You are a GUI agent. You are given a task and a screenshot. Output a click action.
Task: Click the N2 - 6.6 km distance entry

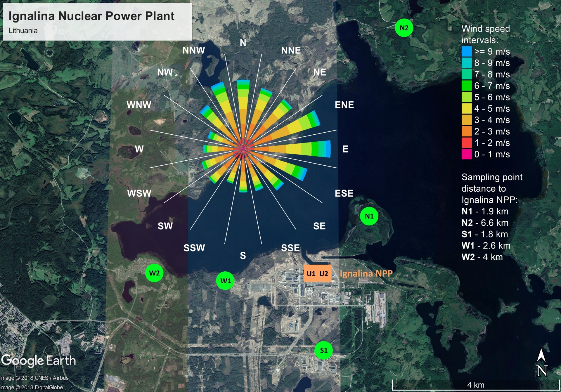pyautogui.click(x=485, y=223)
